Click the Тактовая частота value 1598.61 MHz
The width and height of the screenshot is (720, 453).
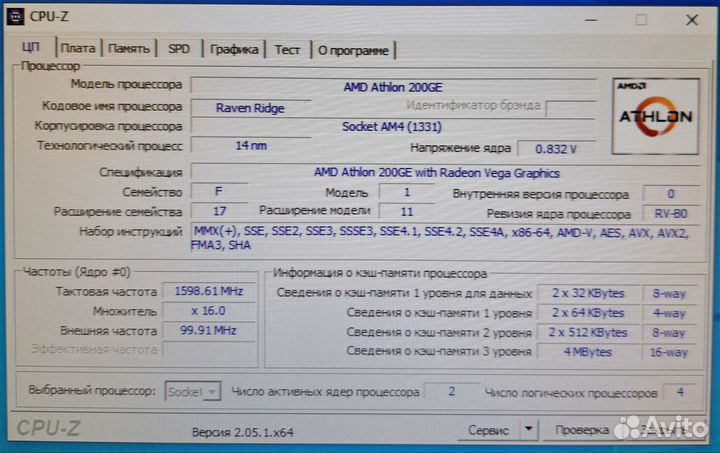209,291
